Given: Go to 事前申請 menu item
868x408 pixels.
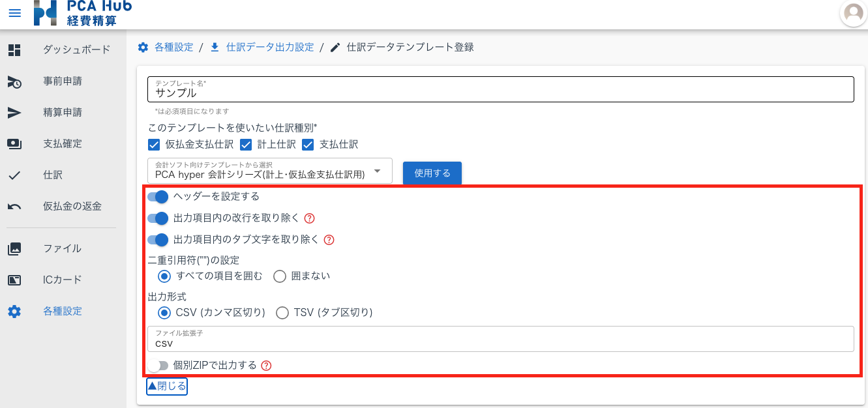Looking at the screenshot, I should [63, 81].
